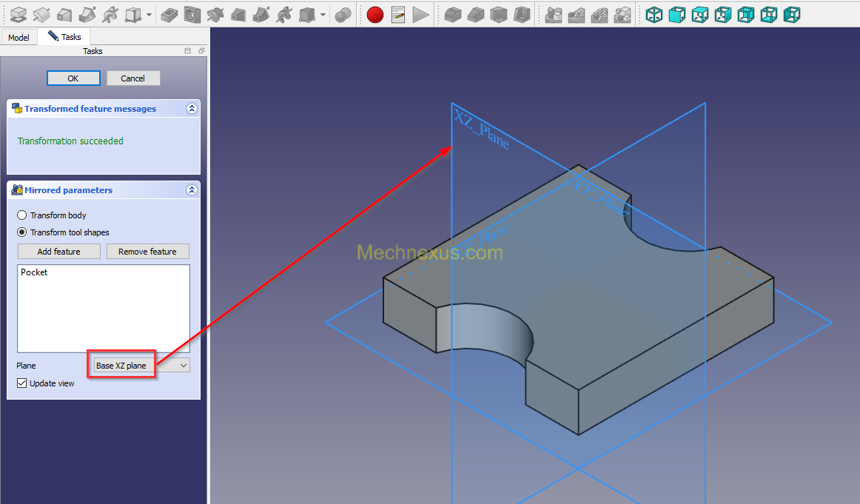Switch to top view cube icon

click(x=700, y=14)
